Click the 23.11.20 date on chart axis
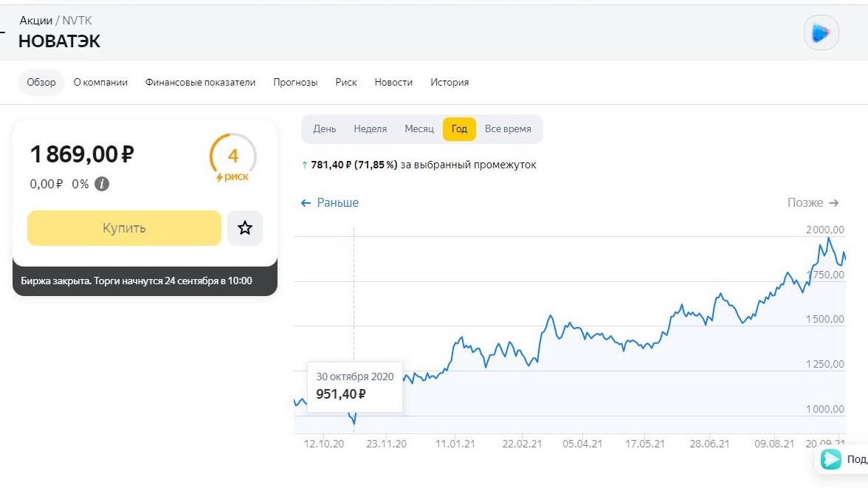The image size is (868, 488). coord(387,444)
